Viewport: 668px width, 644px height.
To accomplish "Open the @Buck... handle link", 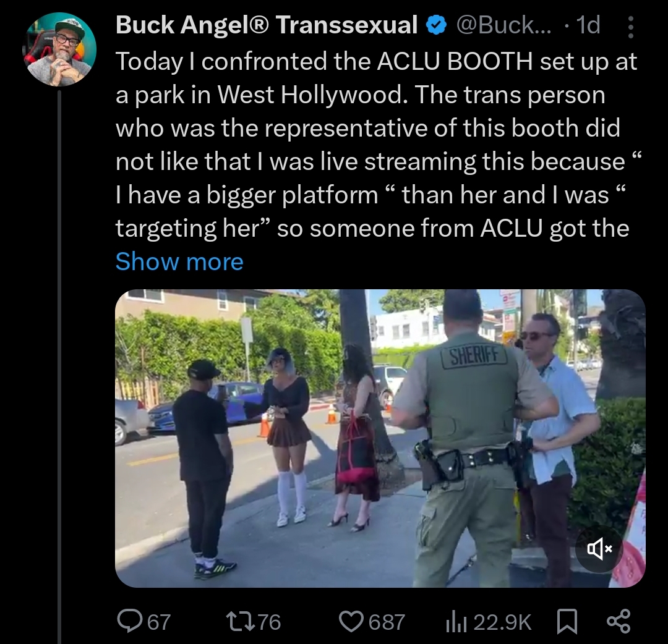I will click(503, 25).
